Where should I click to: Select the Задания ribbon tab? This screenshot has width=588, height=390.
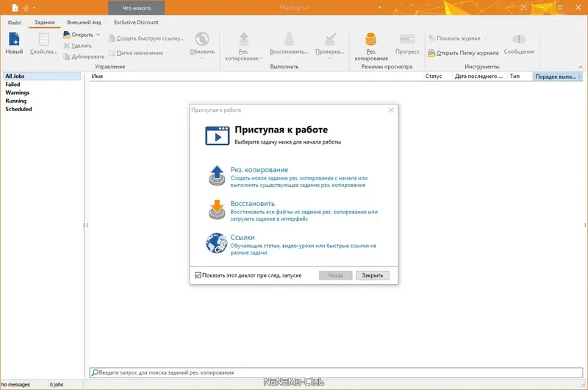pos(45,23)
